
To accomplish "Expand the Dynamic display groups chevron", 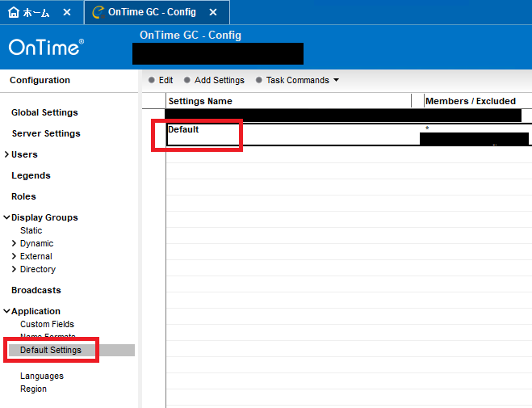I will [x=14, y=243].
